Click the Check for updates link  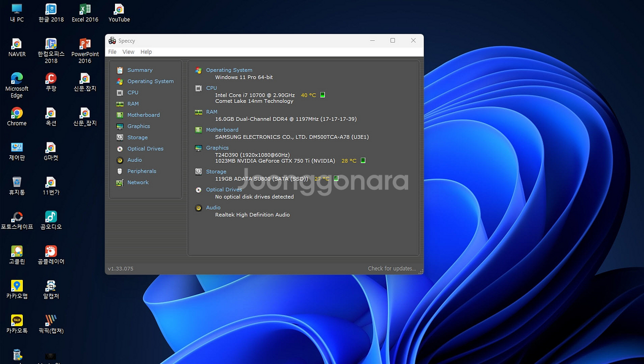(391, 268)
